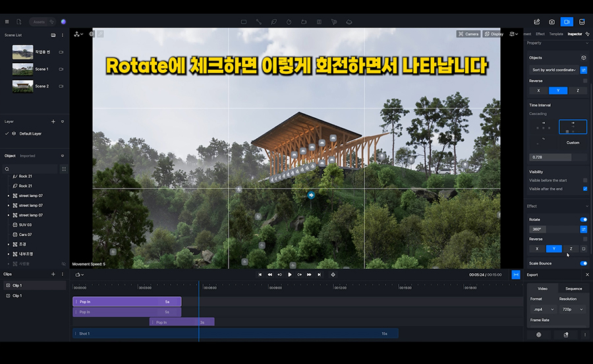The height and width of the screenshot is (364, 593).
Task: Show the hidden 사람들 group
Action: pyautogui.click(x=63, y=264)
